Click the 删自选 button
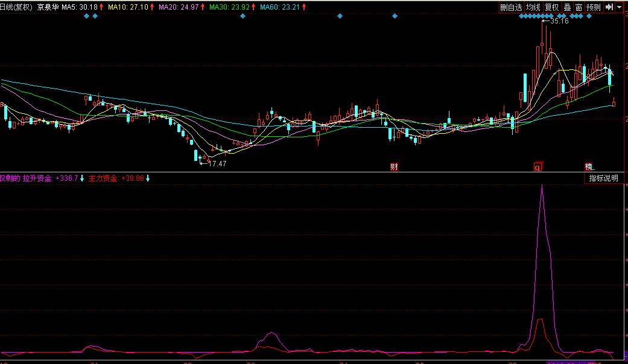628x364 pixels. (x=512, y=7)
